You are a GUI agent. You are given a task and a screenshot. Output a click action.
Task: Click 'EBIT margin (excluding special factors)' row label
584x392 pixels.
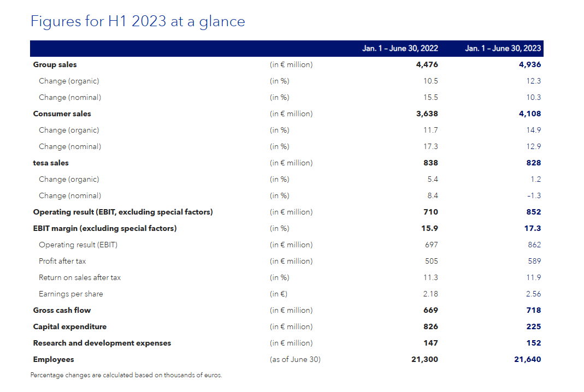(105, 228)
